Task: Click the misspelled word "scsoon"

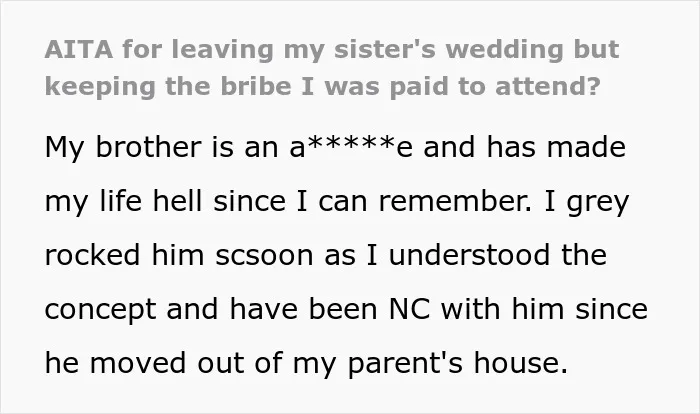Action: (x=264, y=256)
